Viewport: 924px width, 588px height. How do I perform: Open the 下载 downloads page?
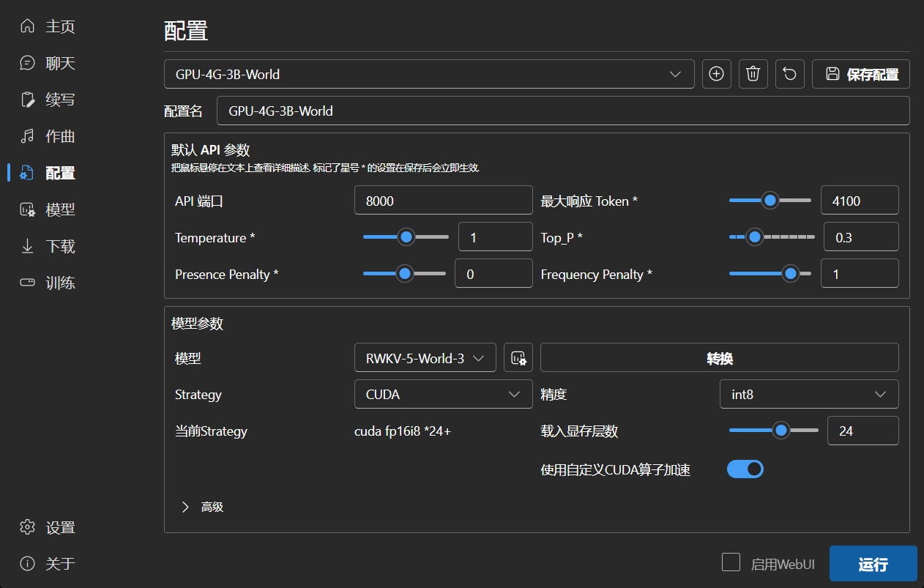tap(48, 247)
